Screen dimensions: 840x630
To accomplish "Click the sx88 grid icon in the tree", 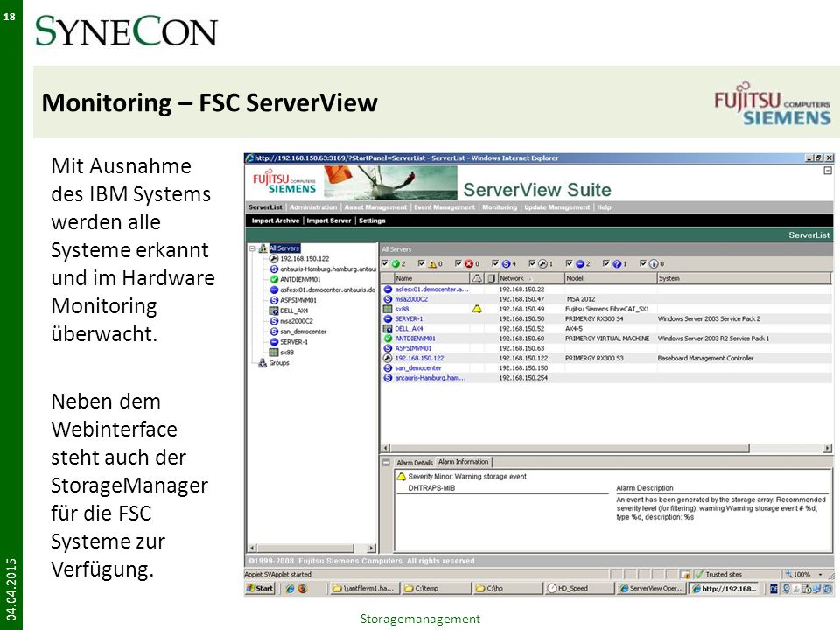I will click(x=274, y=353).
